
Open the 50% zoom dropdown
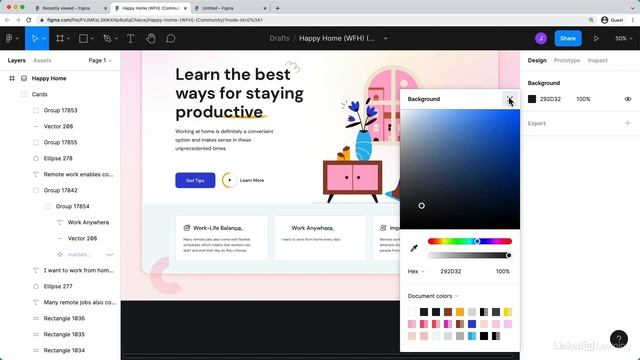(x=623, y=38)
